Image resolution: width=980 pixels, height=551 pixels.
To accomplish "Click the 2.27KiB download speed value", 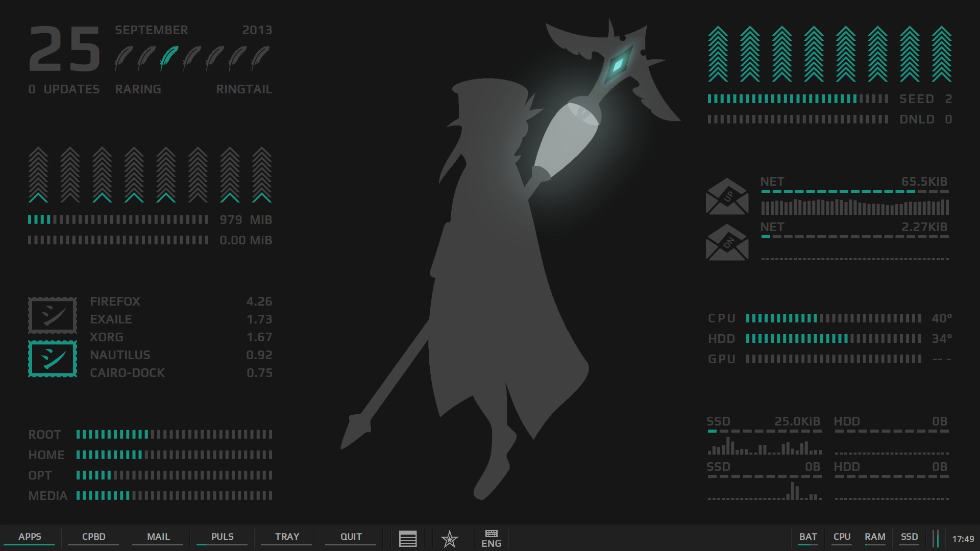I will [x=924, y=227].
